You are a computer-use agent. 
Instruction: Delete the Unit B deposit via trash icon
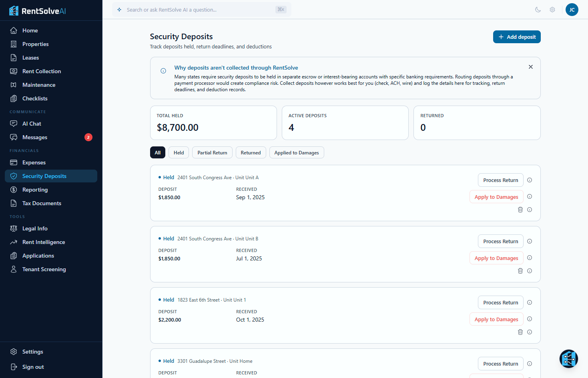[x=520, y=271]
